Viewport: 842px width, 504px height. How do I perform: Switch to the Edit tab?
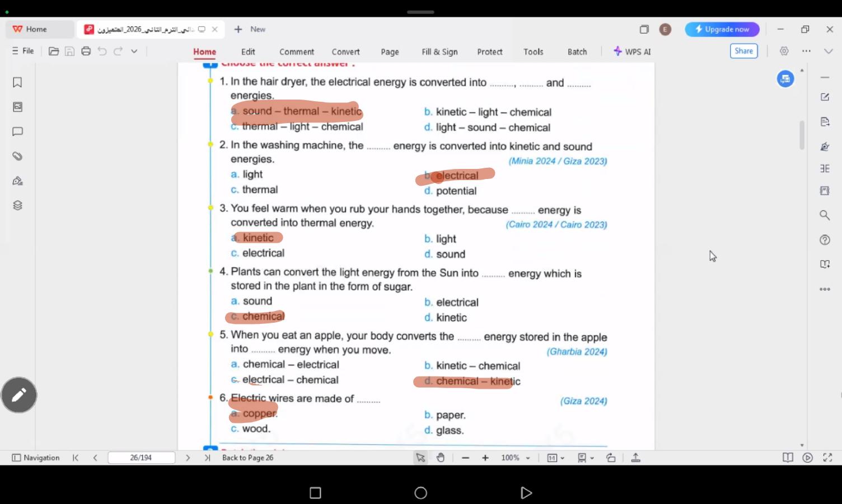(248, 51)
